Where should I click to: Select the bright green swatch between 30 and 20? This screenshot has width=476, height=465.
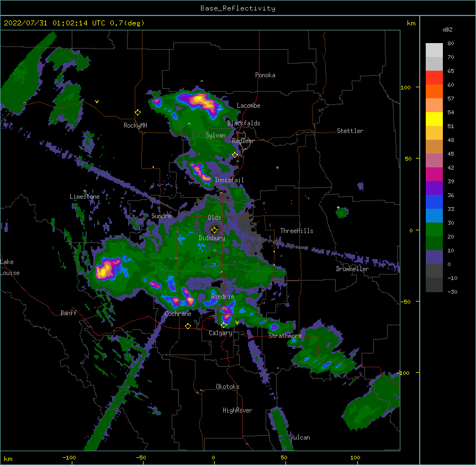coord(434,230)
